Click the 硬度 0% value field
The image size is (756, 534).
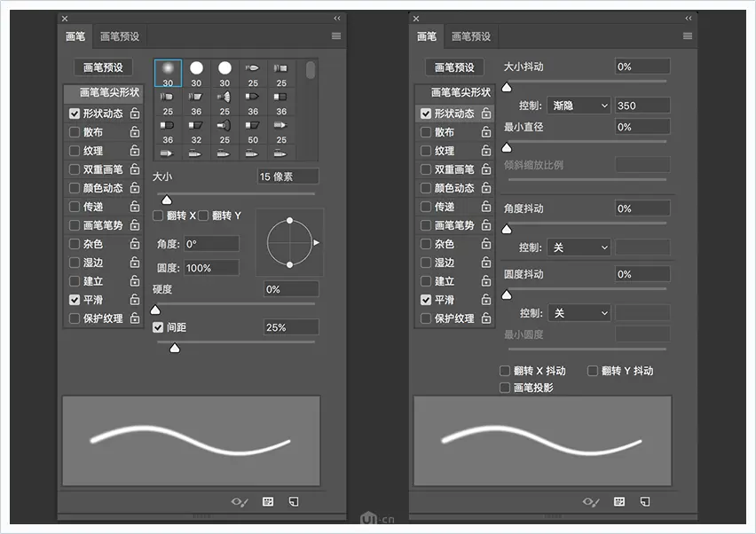[x=291, y=289]
